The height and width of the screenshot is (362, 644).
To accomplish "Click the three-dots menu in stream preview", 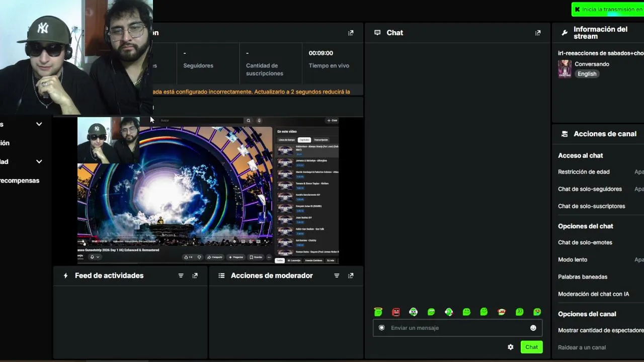I will click(x=269, y=257).
